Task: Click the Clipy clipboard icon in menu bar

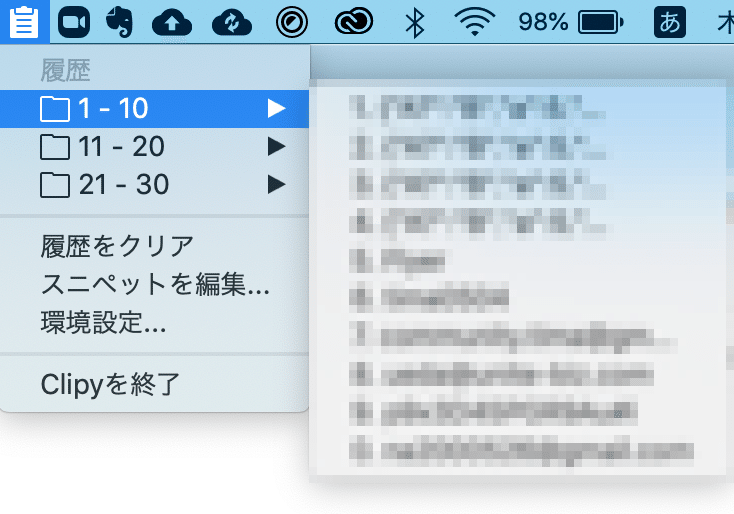Action: [x=24, y=22]
